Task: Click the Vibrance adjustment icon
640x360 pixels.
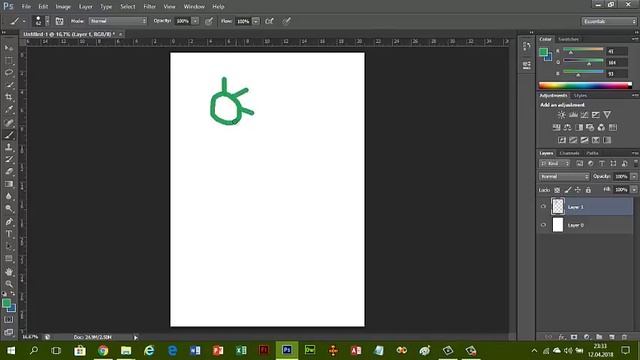Action: click(x=607, y=115)
